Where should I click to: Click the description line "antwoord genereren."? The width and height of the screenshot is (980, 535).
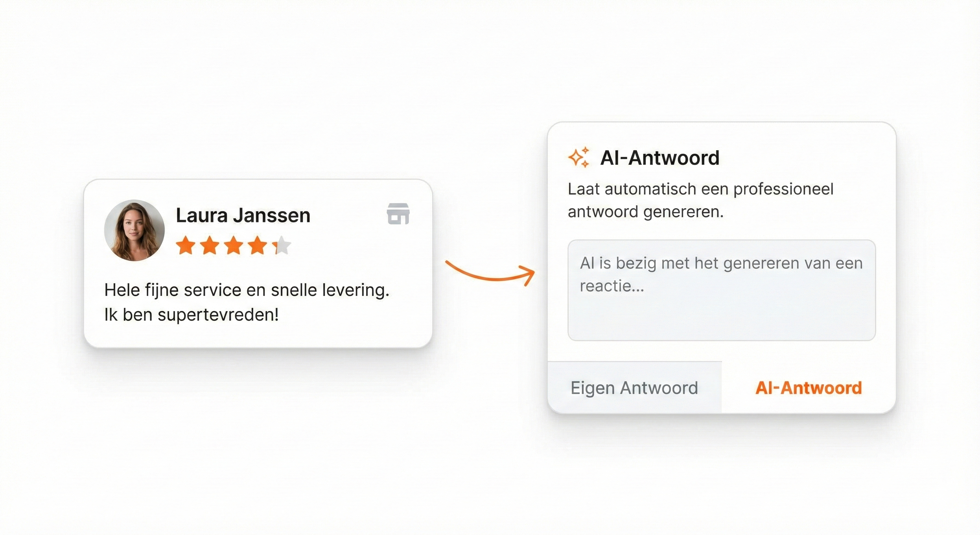tap(645, 212)
